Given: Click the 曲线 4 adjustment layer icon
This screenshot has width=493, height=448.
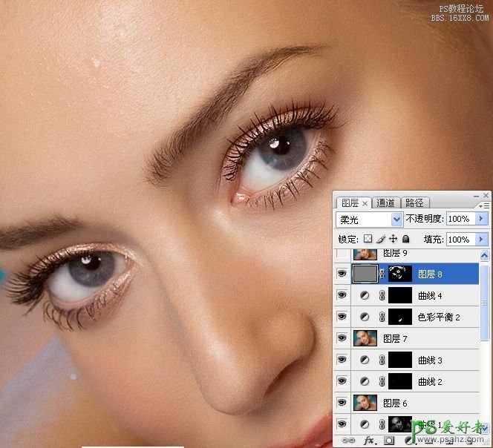Looking at the screenshot, I should point(365,295).
